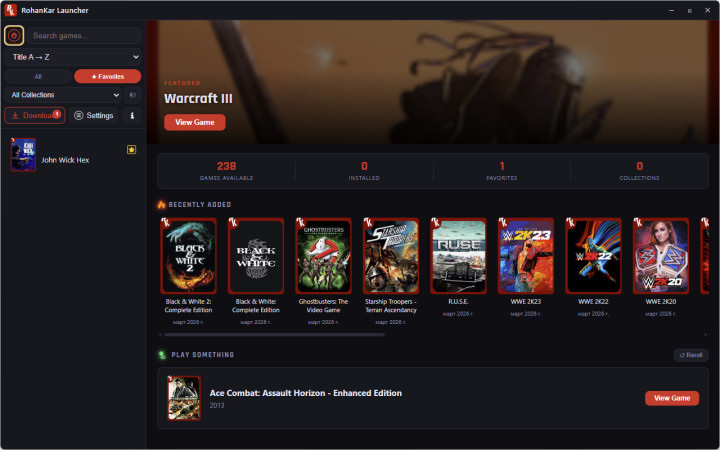Open the Title A → Z sort dropdown
The image size is (720, 450).
coord(72,57)
